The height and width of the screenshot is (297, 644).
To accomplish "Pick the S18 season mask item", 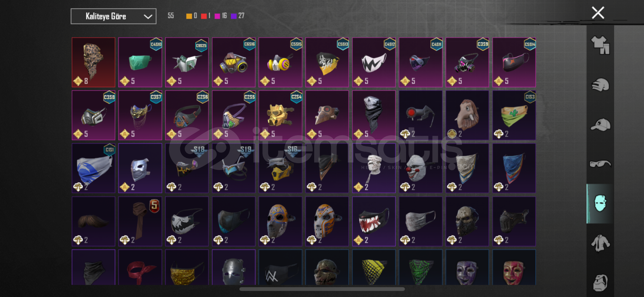I will tap(187, 168).
